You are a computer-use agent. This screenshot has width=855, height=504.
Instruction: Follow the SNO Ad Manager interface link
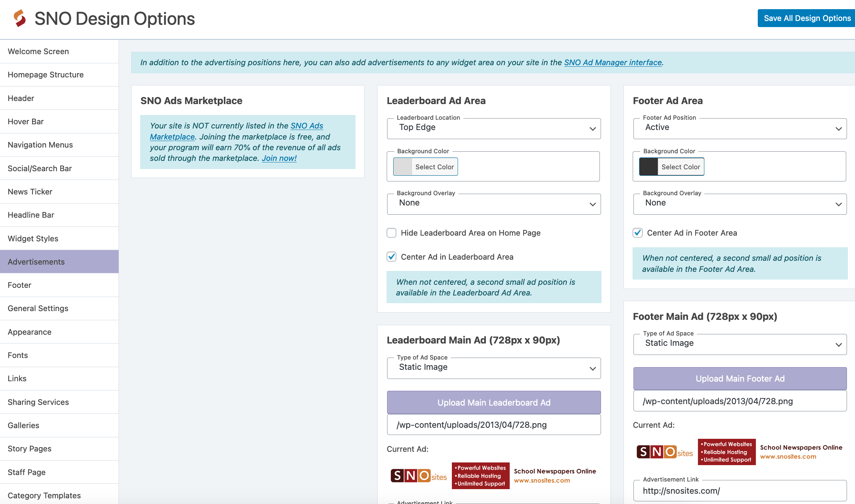pos(613,63)
